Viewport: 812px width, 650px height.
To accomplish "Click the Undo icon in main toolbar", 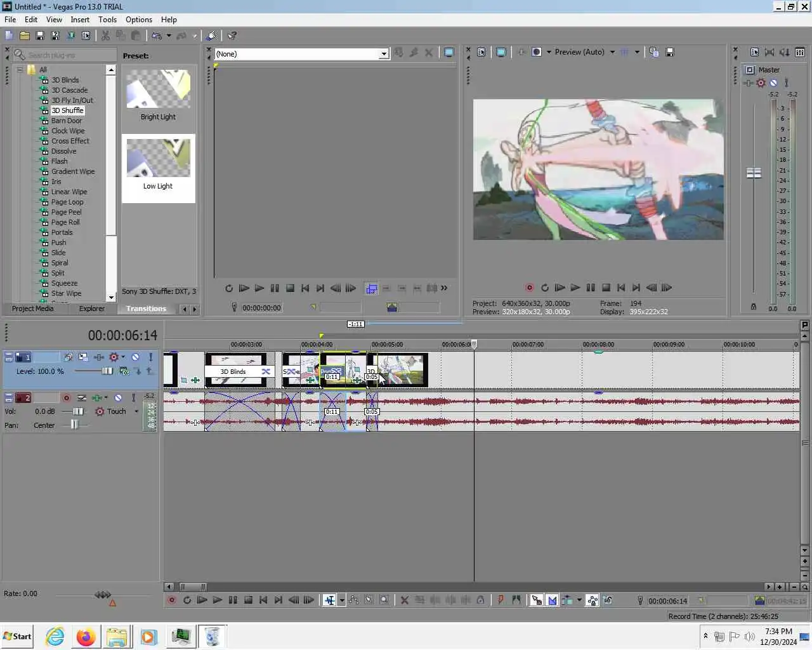I will [x=157, y=36].
